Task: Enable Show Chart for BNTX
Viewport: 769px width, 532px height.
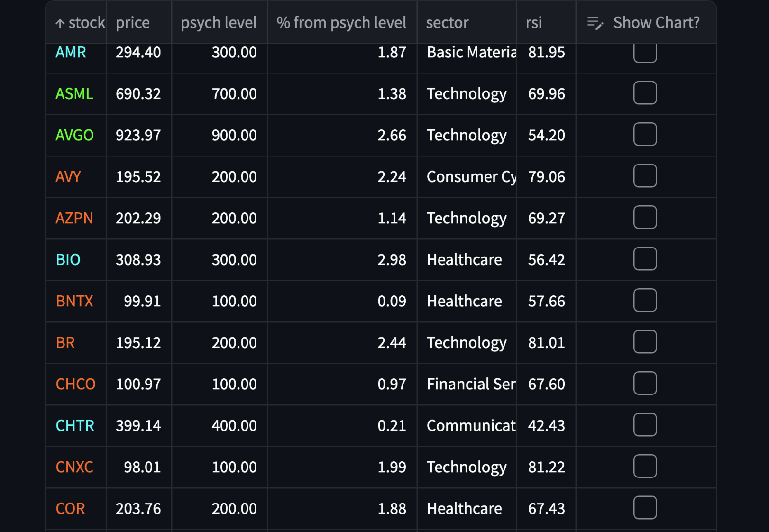Action: click(645, 300)
